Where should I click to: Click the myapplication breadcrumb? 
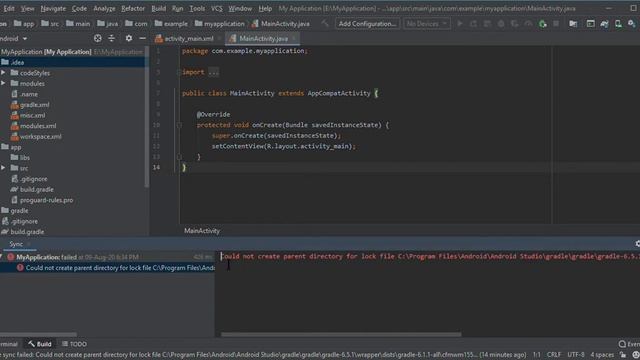pyautogui.click(x=220, y=24)
